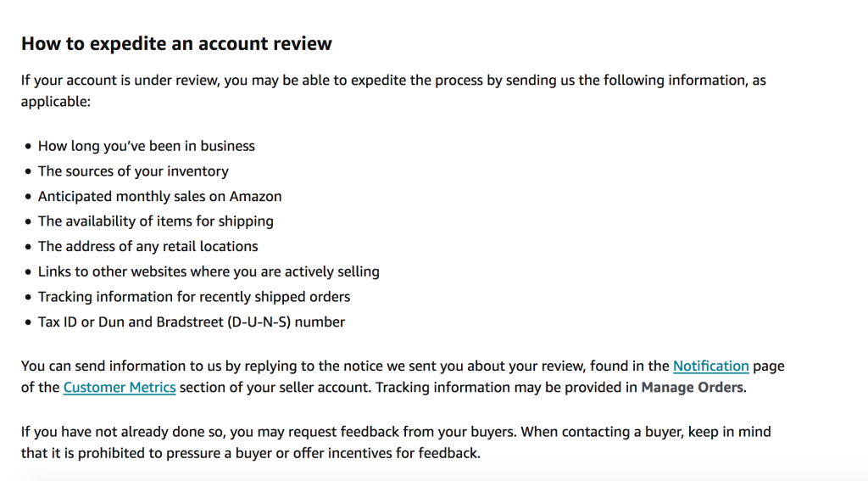Click the sentence starting 'If you have not already'
868x481 pixels.
(x=396, y=443)
